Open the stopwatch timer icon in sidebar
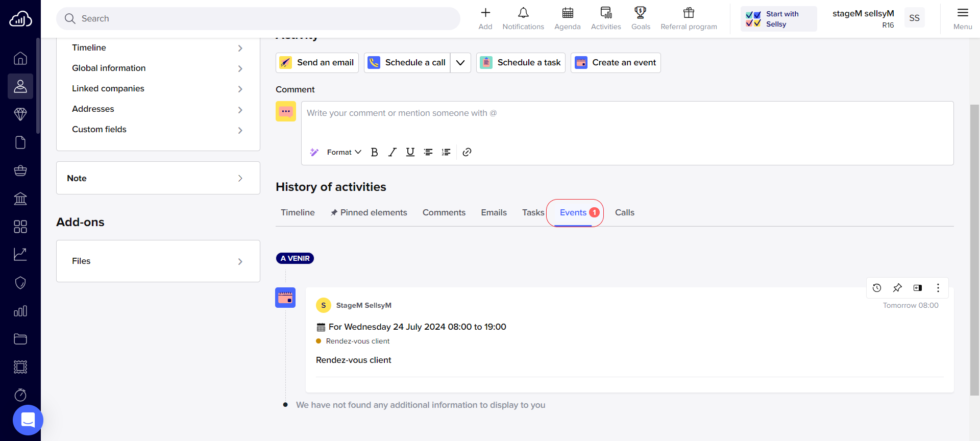The width and height of the screenshot is (980, 441). (20, 395)
